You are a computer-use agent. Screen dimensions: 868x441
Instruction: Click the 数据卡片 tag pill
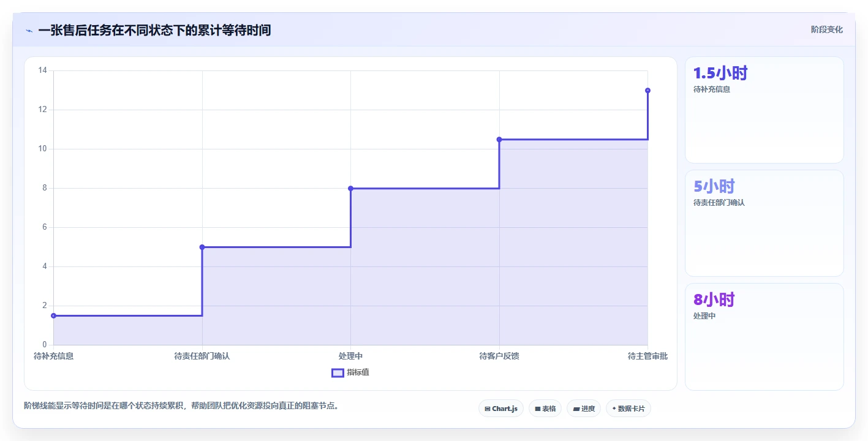coord(628,409)
